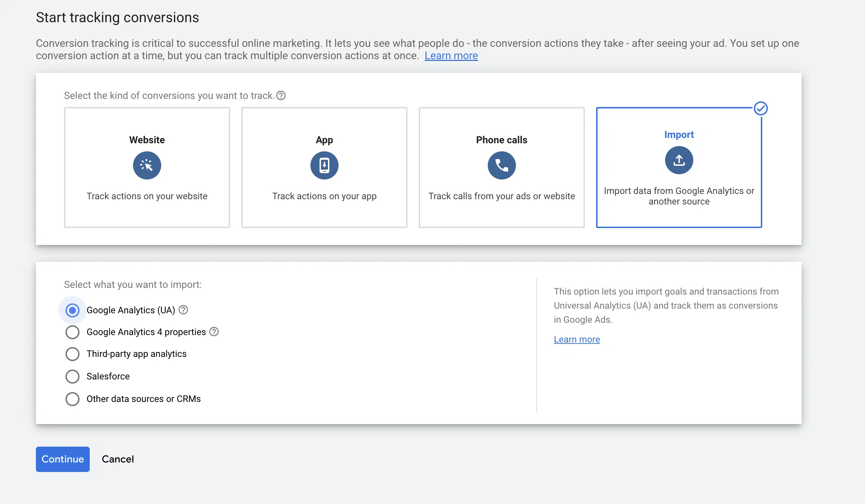Open Learn more link under Universal Analytics description
The image size is (865, 504).
click(x=577, y=339)
